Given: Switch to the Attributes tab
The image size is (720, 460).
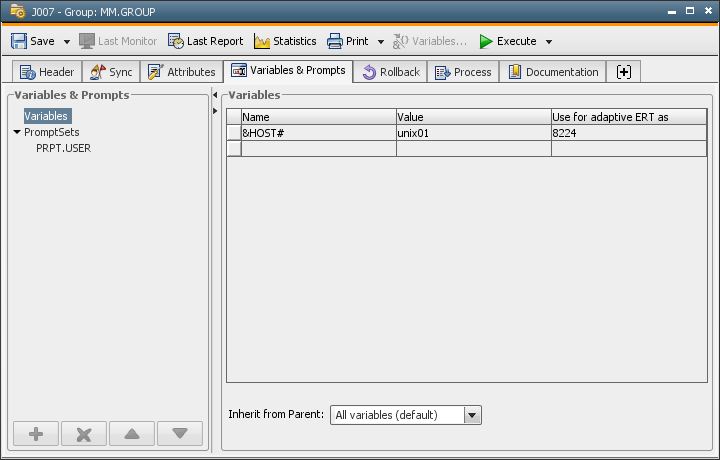Looking at the screenshot, I should 181,72.
